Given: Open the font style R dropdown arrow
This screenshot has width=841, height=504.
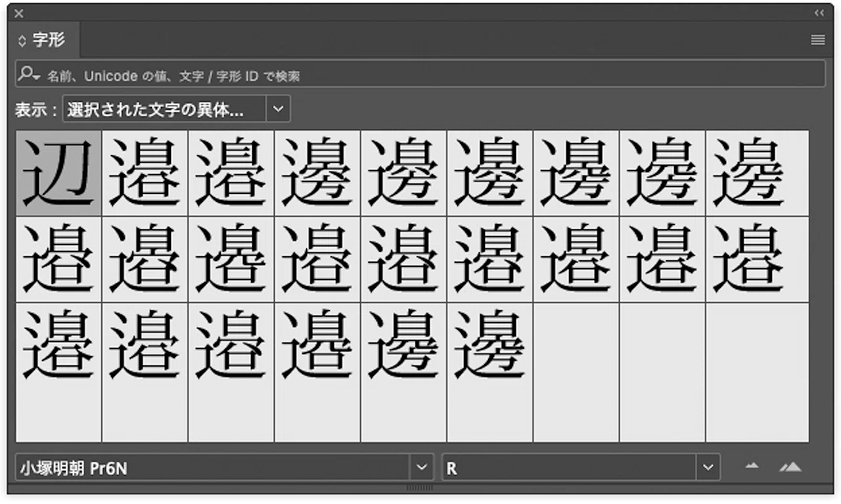Looking at the screenshot, I should 708,467.
